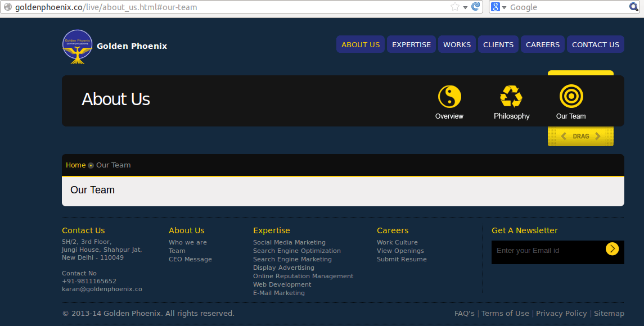Open the CEO Message footer link
The height and width of the screenshot is (326, 644).
(x=190, y=259)
